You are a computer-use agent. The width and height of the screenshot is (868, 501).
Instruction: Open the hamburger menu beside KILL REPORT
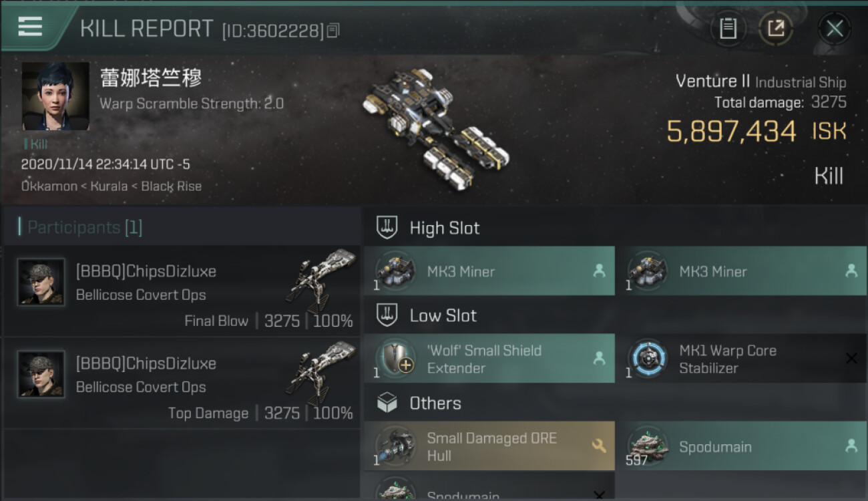tap(29, 26)
